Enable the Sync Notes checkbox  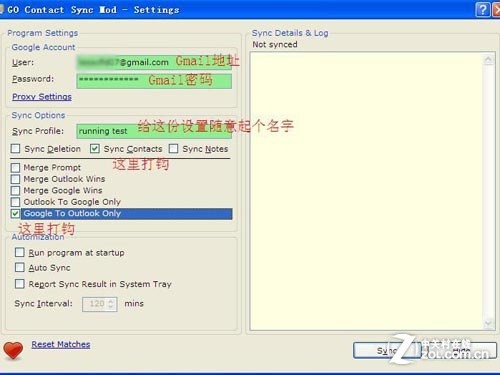[173, 149]
